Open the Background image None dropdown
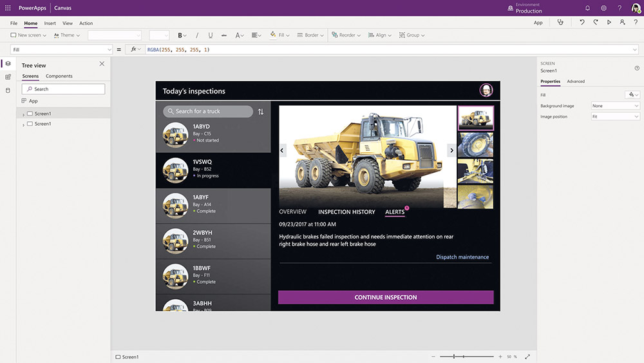 tap(615, 106)
